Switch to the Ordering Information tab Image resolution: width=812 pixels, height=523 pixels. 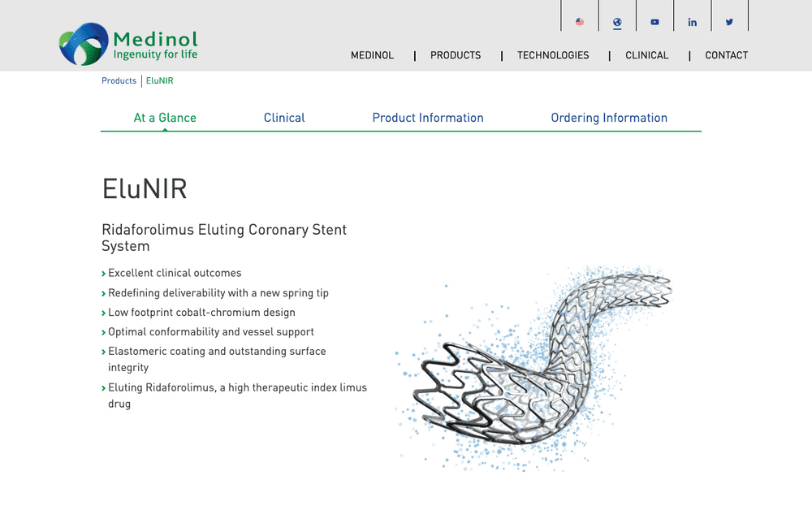tap(609, 118)
